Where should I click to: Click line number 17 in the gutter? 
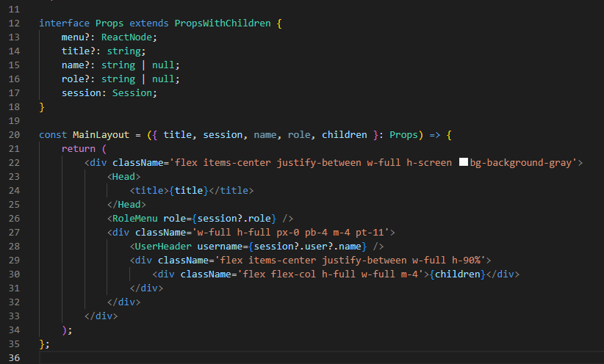click(14, 92)
